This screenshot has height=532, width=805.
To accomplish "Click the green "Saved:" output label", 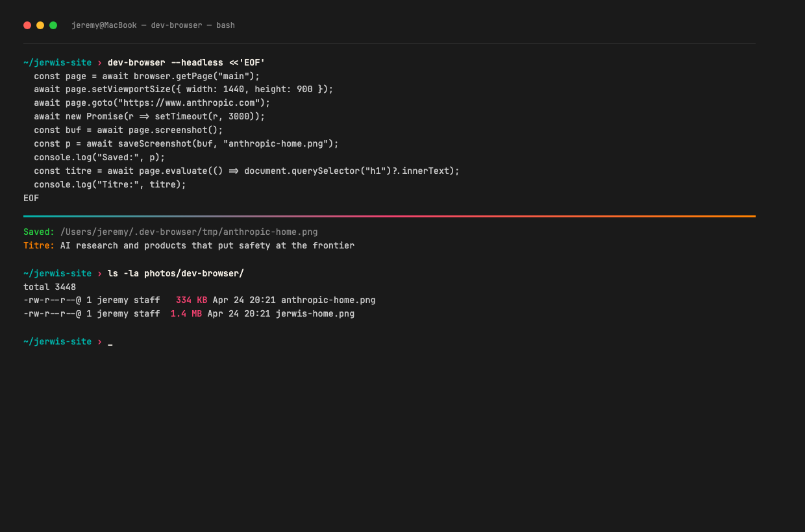I will pos(39,232).
